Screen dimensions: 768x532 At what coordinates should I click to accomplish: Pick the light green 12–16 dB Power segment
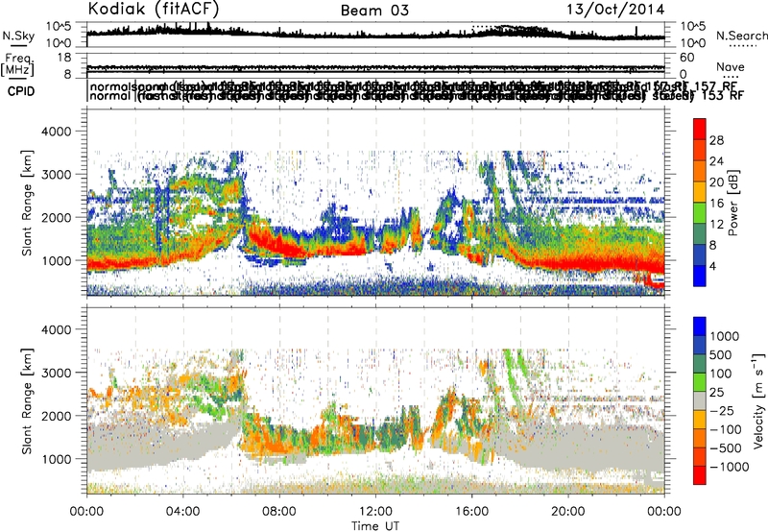(x=700, y=213)
